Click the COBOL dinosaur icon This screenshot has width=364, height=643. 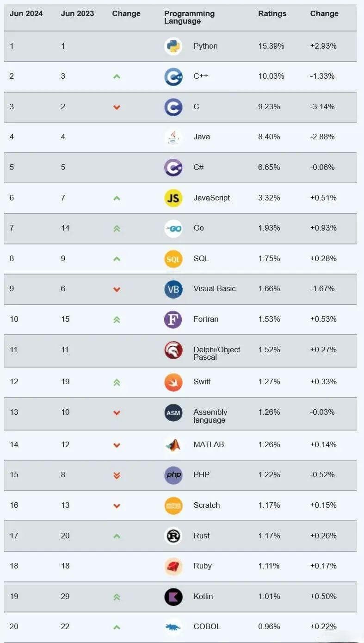point(173,627)
